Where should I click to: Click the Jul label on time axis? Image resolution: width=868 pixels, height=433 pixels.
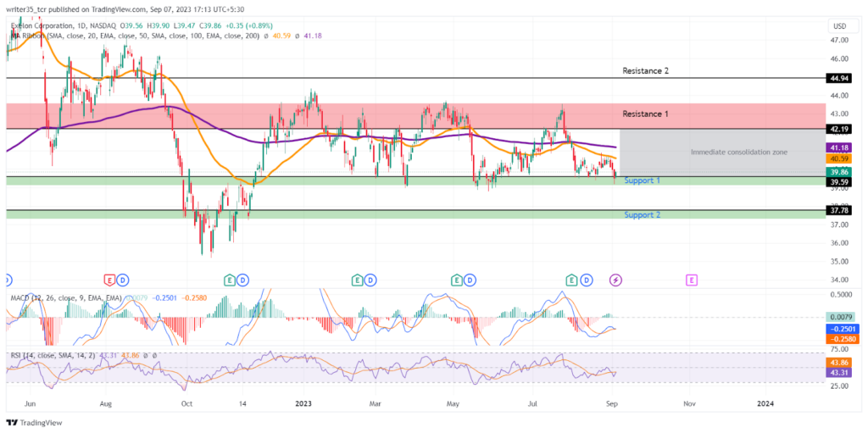534,403
